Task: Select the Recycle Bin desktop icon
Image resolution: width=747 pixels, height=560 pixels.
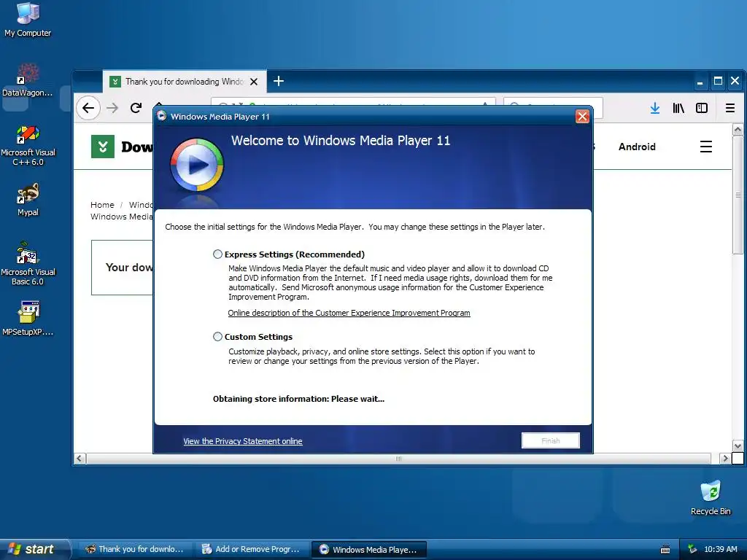Action: [711, 497]
